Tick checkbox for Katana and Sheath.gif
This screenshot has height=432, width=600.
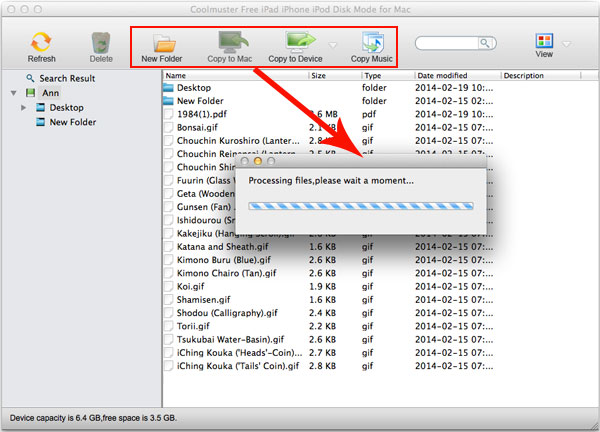click(x=168, y=246)
